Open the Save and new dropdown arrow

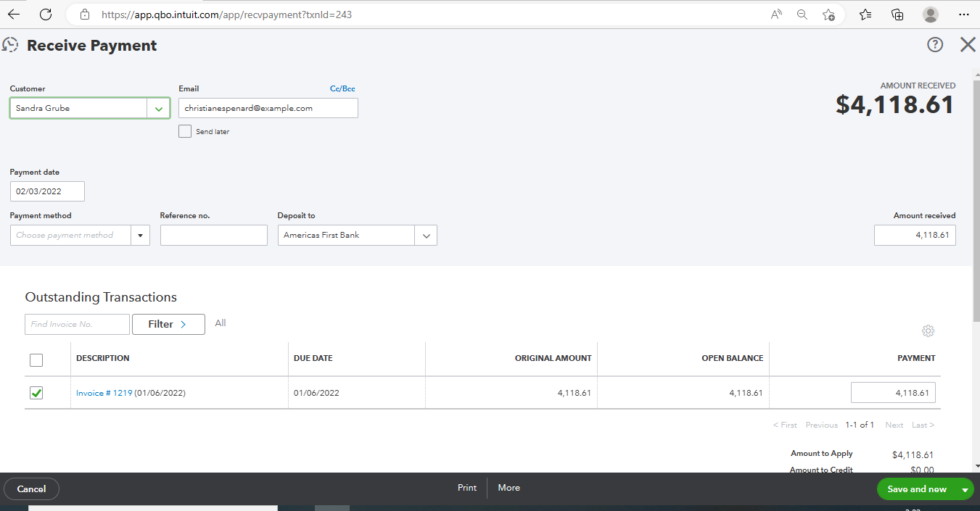[965, 489]
